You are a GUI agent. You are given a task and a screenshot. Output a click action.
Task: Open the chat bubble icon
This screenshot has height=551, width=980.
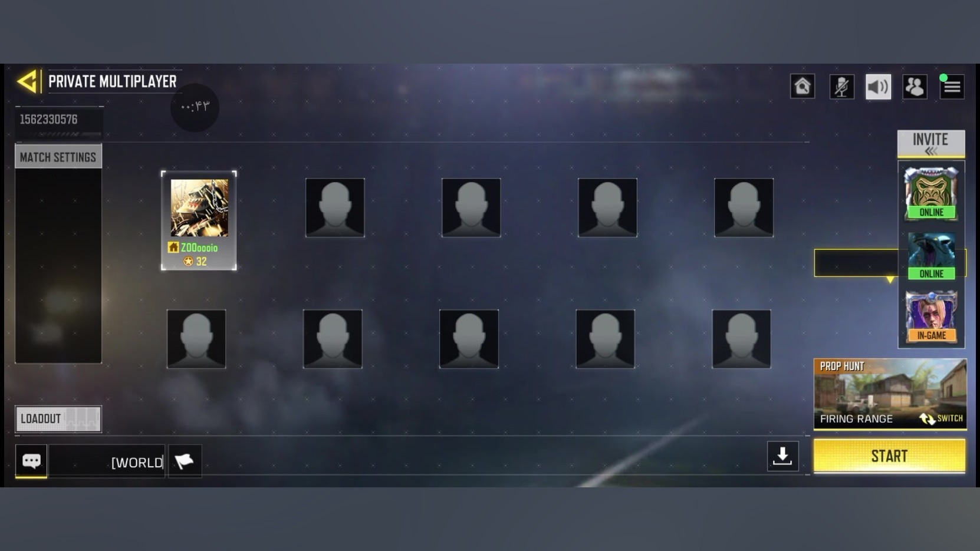(31, 460)
